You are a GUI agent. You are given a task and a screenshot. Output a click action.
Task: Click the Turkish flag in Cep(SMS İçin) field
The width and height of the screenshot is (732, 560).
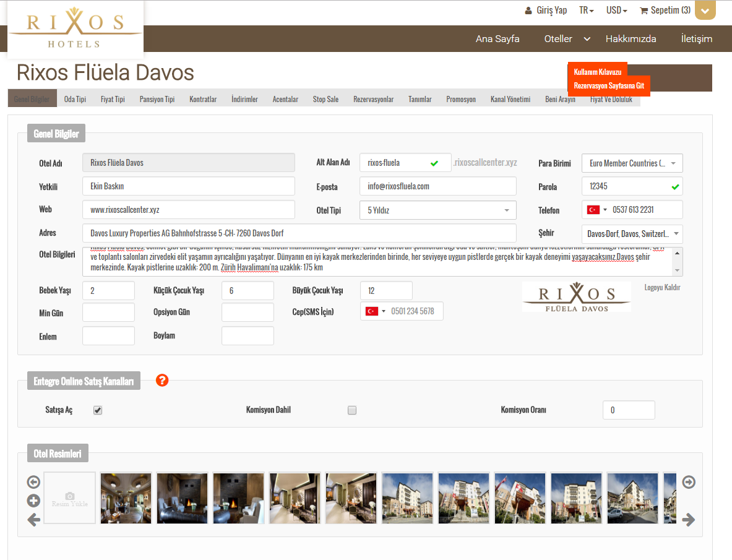point(372,311)
